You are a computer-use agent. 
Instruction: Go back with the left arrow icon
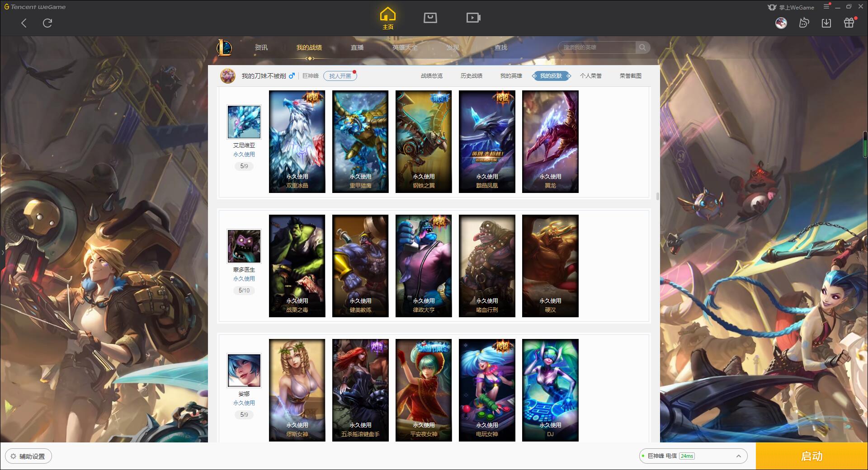24,23
